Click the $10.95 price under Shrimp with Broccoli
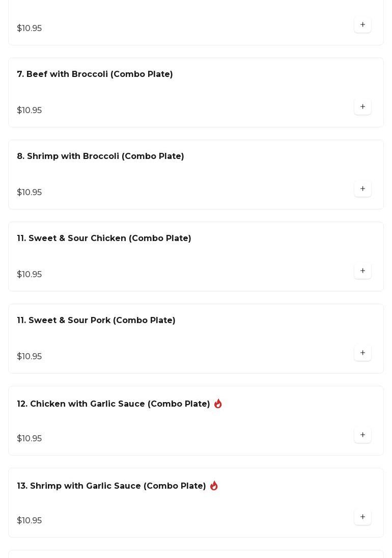 coord(30,192)
